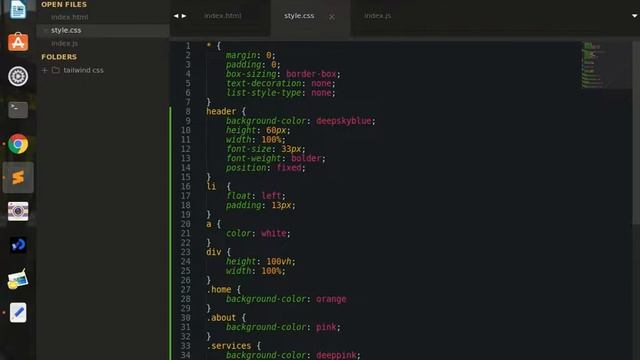The image size is (640, 360).
Task: Click the deepskyblue value
Action: tap(344, 121)
